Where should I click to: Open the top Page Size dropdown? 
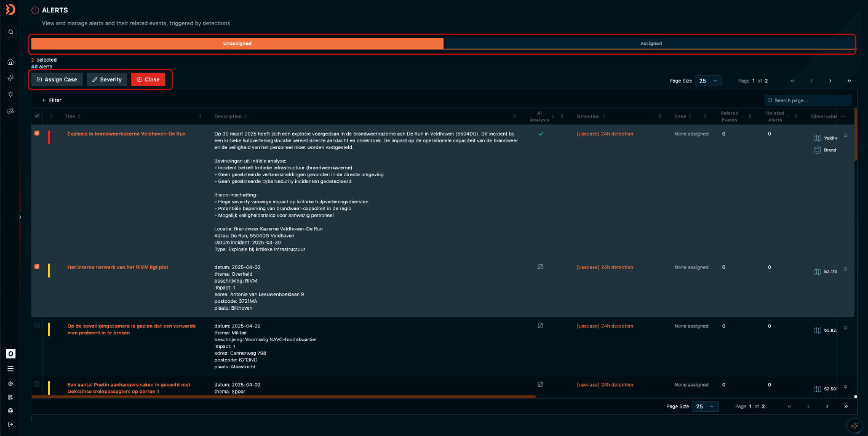708,81
